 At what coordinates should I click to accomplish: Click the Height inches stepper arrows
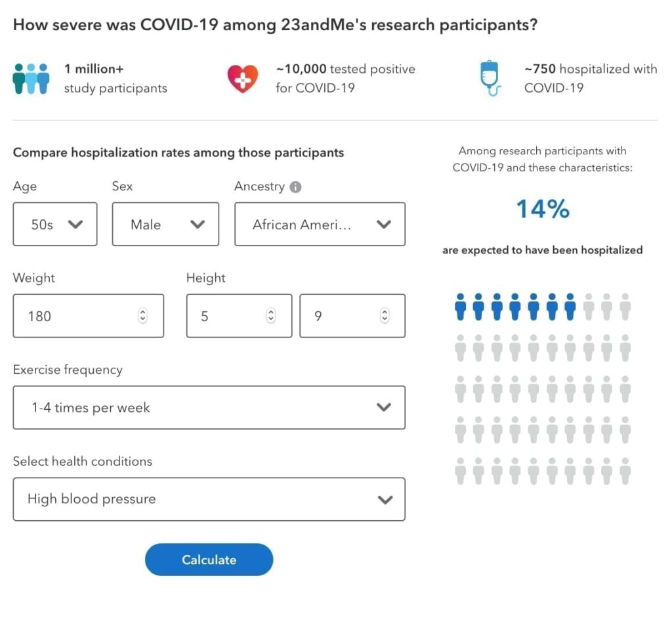click(385, 316)
